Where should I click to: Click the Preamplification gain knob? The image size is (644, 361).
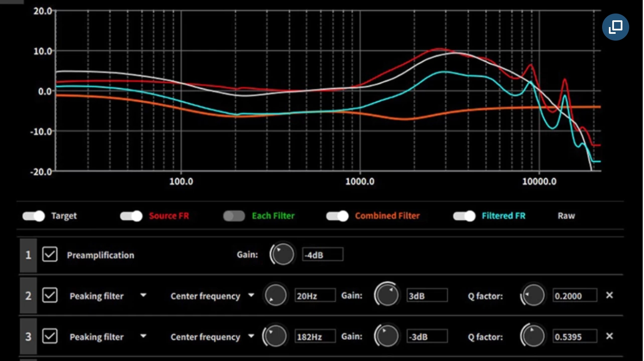tap(282, 254)
